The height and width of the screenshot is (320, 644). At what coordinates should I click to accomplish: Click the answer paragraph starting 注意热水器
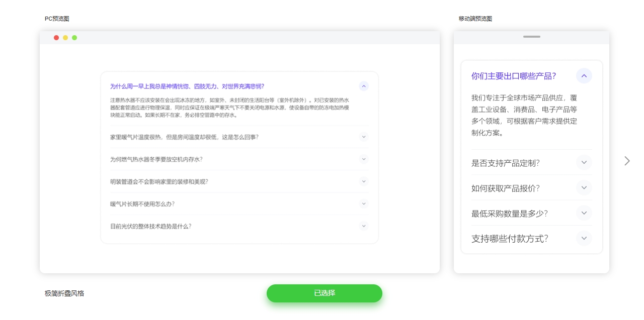[230, 108]
